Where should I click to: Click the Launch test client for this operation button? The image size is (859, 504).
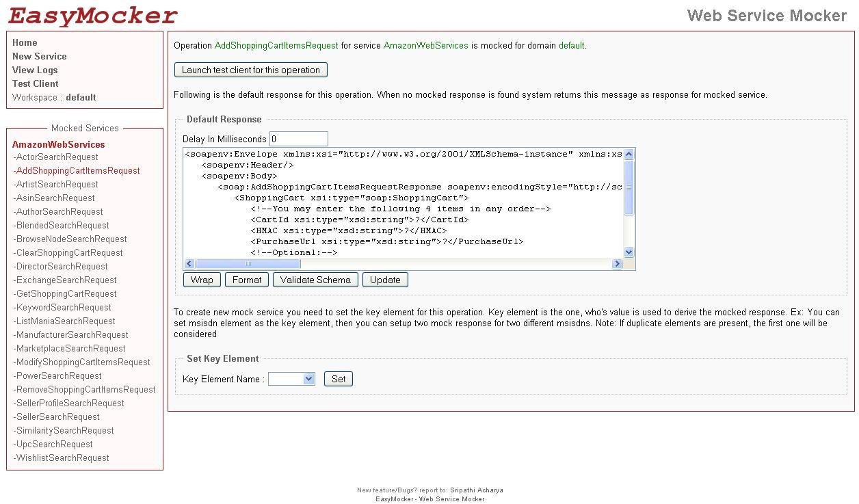pyautogui.click(x=250, y=70)
